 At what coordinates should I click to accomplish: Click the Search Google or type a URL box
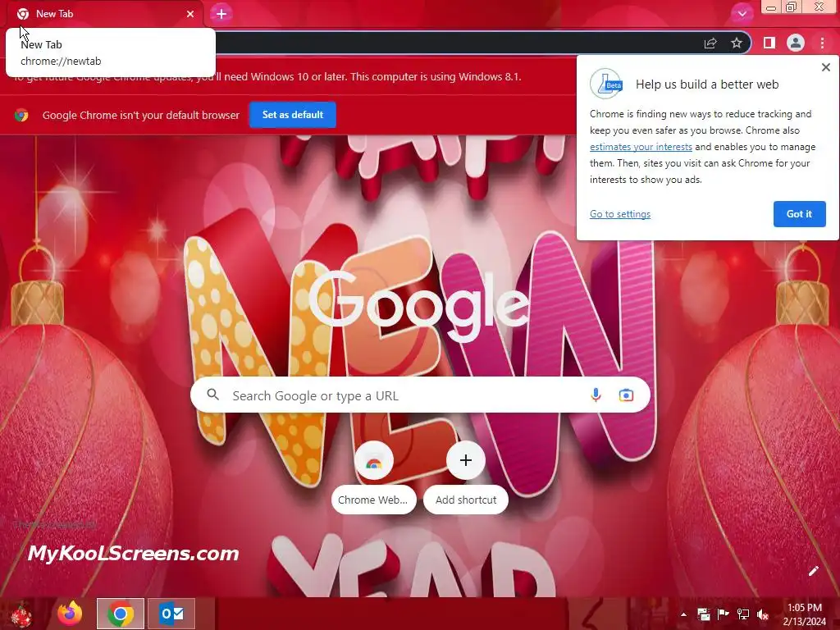pyautogui.click(x=420, y=395)
